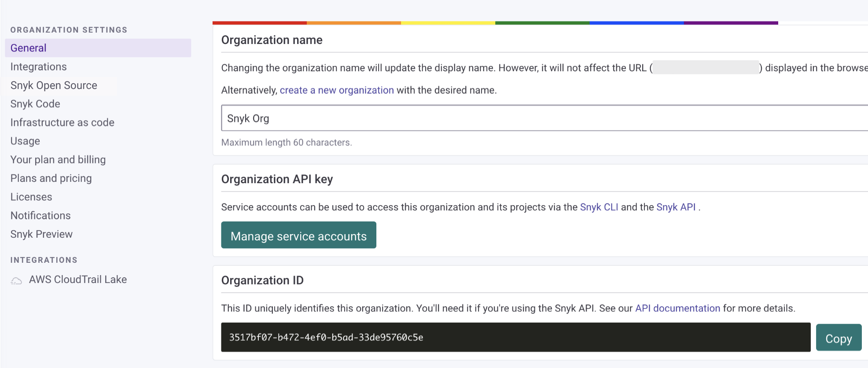Open Your plan and billing

point(58,160)
